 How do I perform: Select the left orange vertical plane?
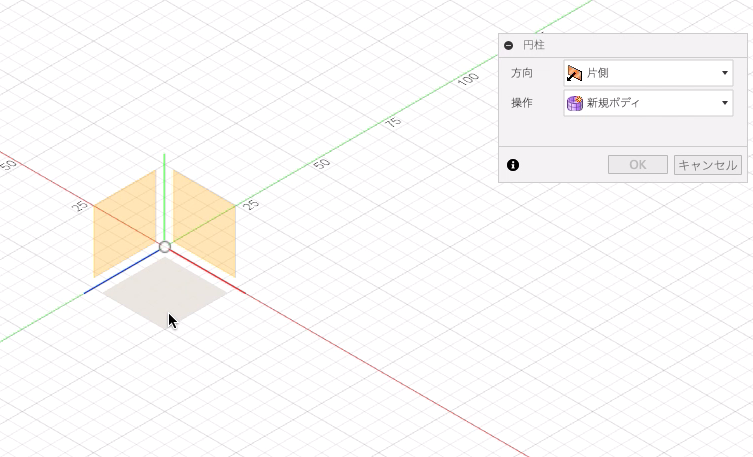pos(125,223)
